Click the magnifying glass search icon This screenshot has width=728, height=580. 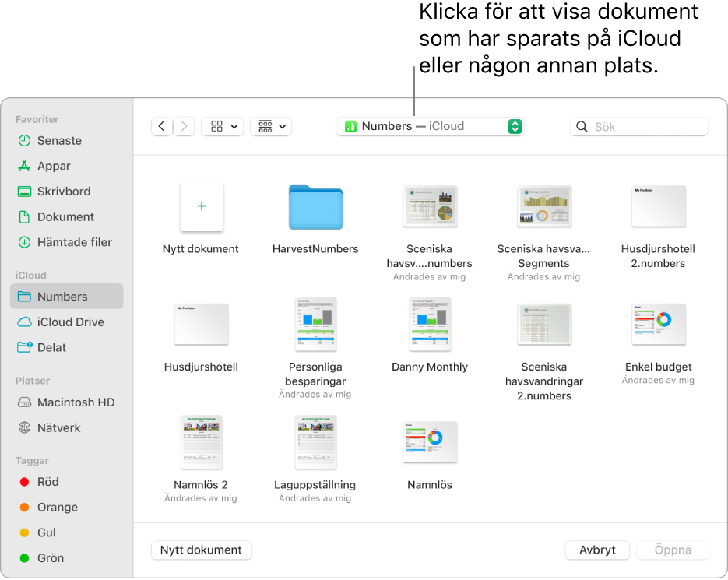pyautogui.click(x=582, y=127)
